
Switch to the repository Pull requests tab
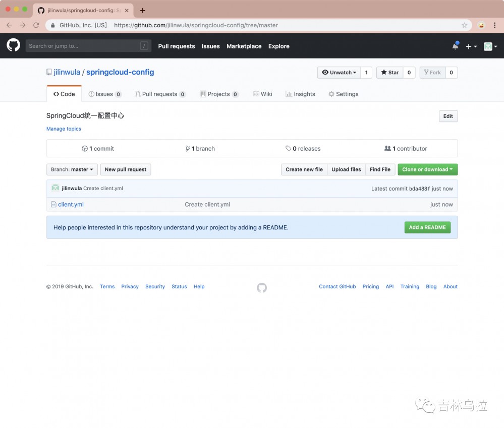coord(160,94)
